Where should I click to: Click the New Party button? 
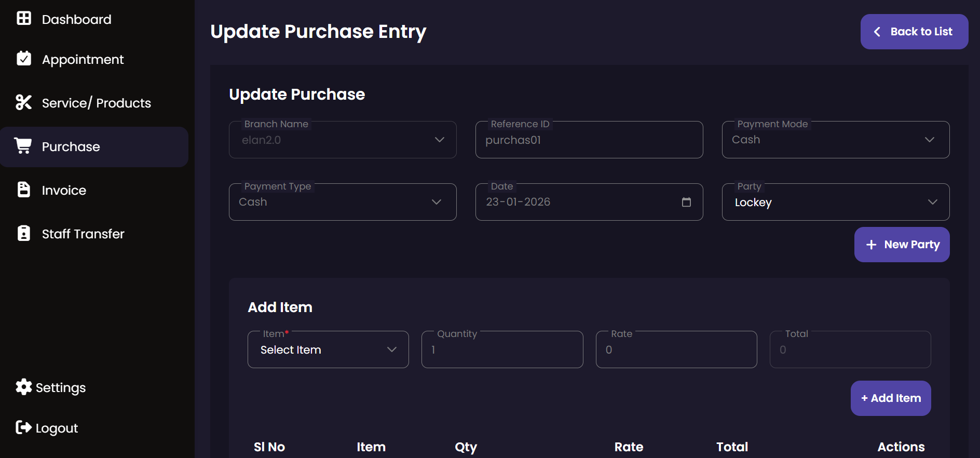coord(902,245)
